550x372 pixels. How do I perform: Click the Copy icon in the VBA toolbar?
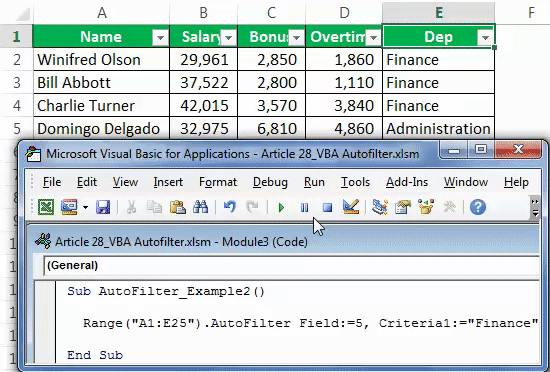pyautogui.click(x=154, y=207)
